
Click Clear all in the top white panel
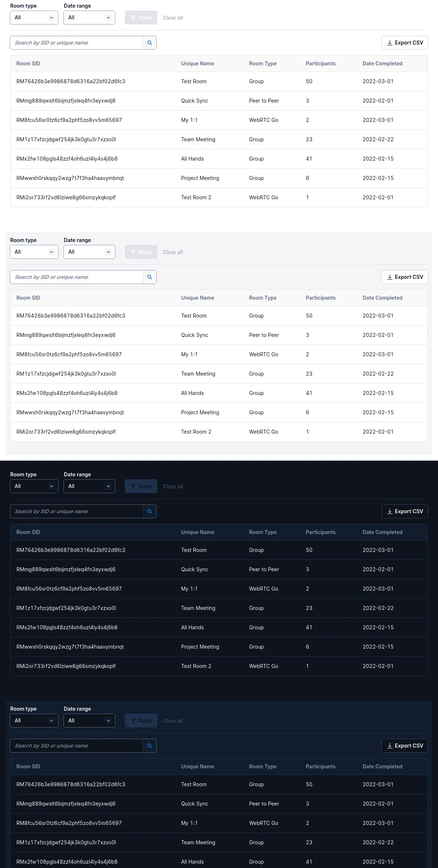[173, 18]
